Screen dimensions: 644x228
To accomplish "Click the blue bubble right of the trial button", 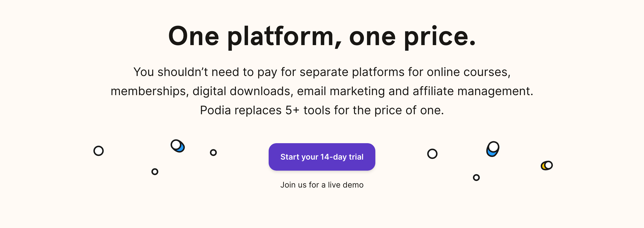I will [x=493, y=149].
